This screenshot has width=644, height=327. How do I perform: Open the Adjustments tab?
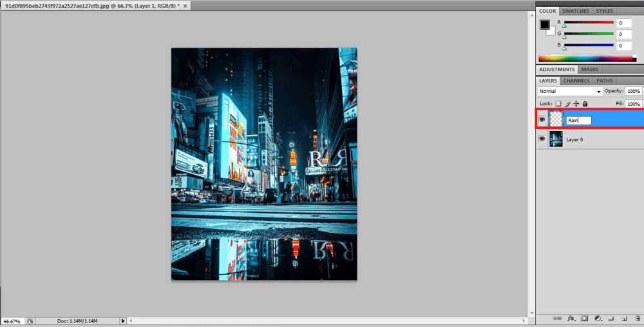click(x=557, y=69)
